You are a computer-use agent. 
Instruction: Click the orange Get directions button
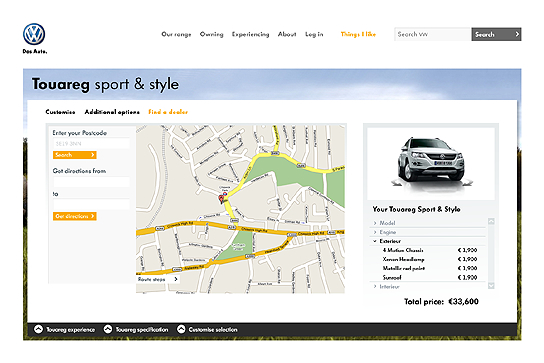[x=75, y=216]
